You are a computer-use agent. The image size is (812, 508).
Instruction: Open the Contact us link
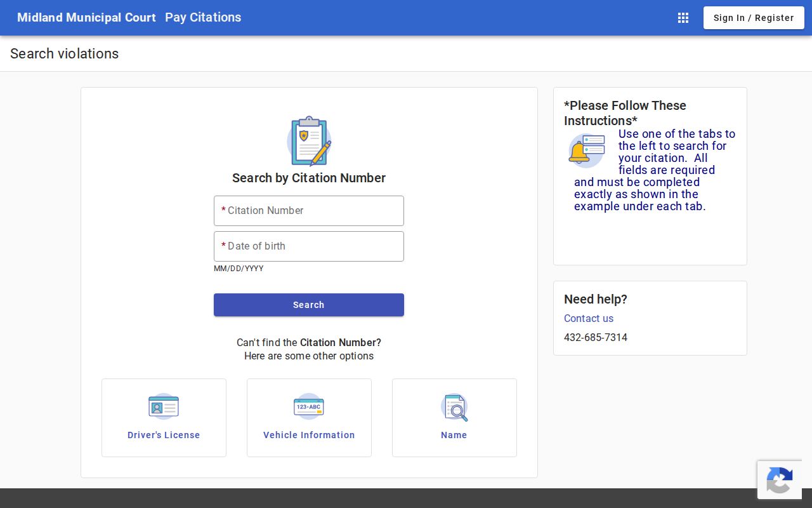[589, 318]
